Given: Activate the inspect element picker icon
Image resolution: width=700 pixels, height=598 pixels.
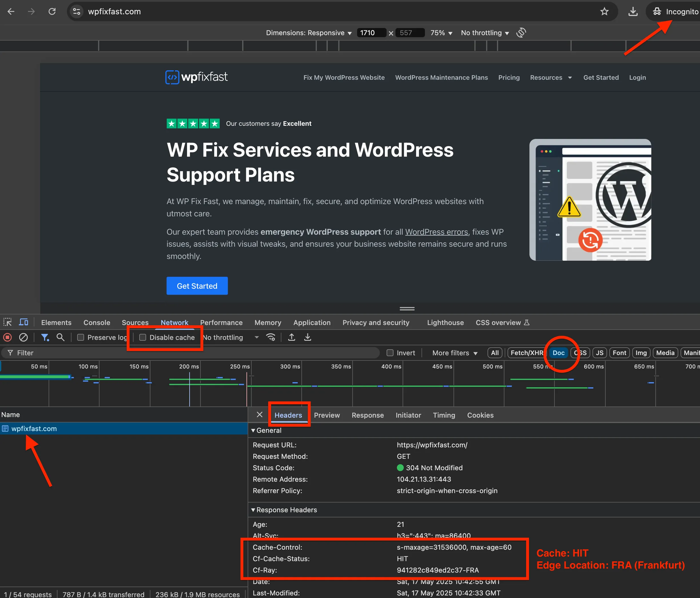Looking at the screenshot, I should pyautogui.click(x=7, y=322).
